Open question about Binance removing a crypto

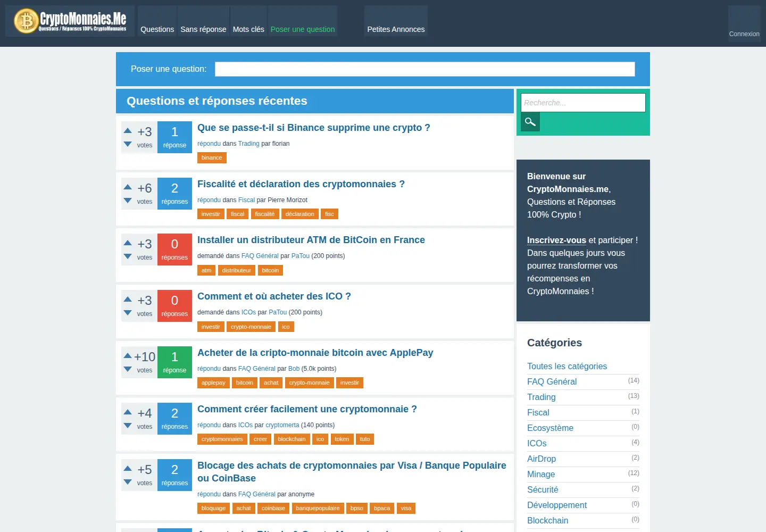314,128
